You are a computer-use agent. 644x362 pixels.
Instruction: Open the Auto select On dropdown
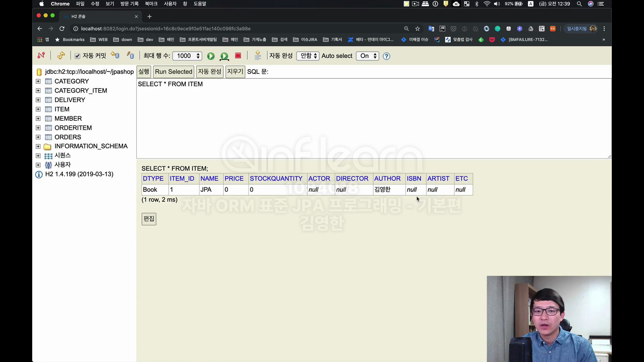tap(368, 56)
